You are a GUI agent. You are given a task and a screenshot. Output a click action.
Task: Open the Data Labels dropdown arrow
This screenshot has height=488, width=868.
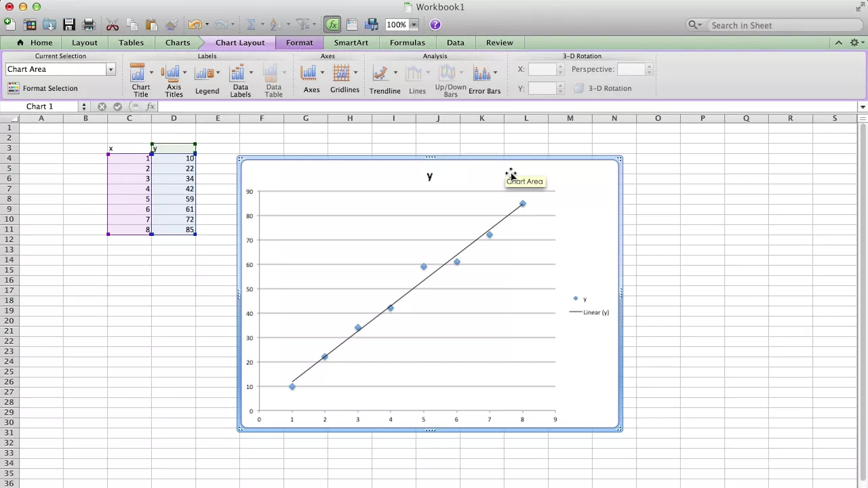tap(251, 73)
